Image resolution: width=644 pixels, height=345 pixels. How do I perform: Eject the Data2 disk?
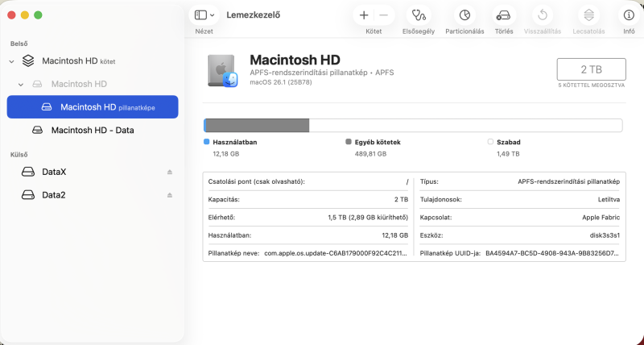170,195
